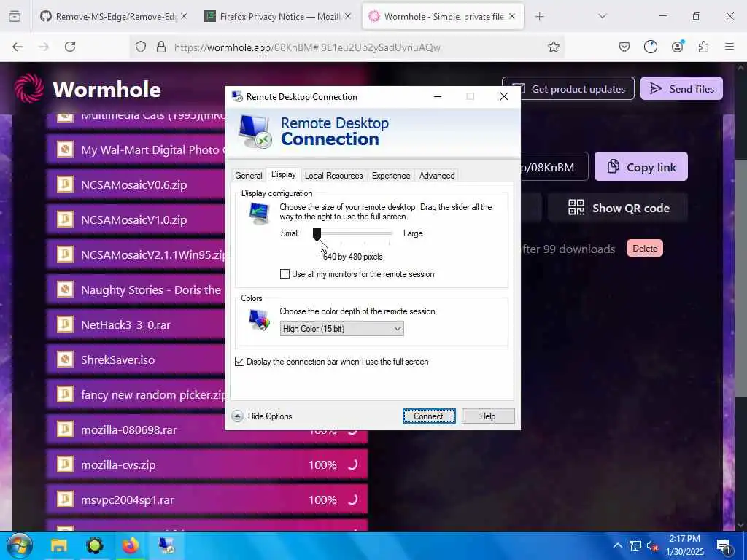Image resolution: width=747 pixels, height=560 pixels.
Task: Open File Explorer from the taskbar
Action: (58, 545)
